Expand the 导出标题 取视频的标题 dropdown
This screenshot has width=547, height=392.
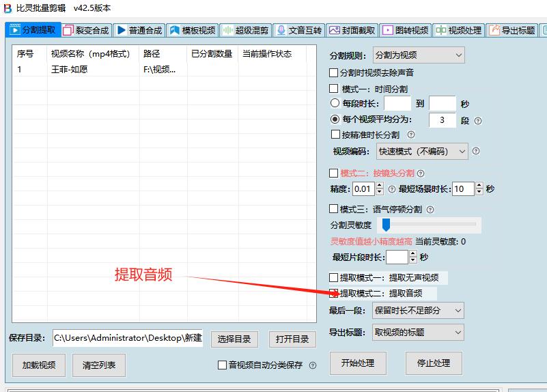pyautogui.click(x=418, y=333)
